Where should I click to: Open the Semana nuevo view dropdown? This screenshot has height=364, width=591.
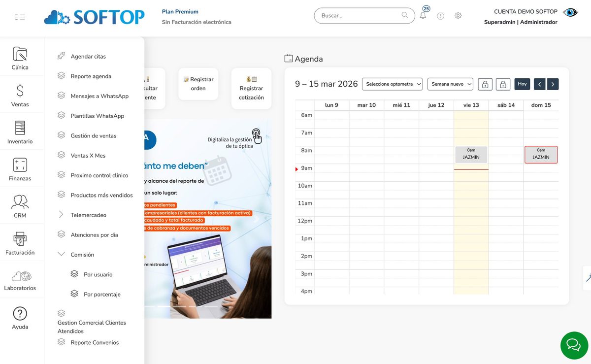[450, 84]
